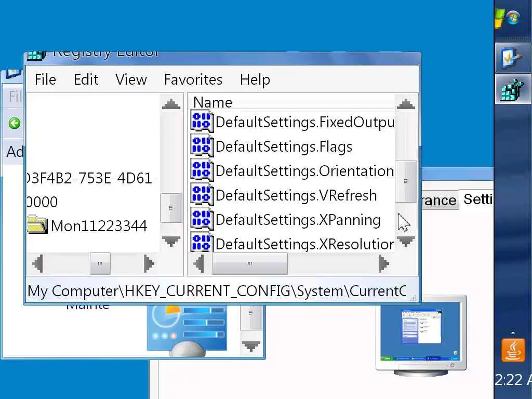This screenshot has height=399, width=532.
Task: Click the Mon11223344 folder icon
Action: pos(37,224)
